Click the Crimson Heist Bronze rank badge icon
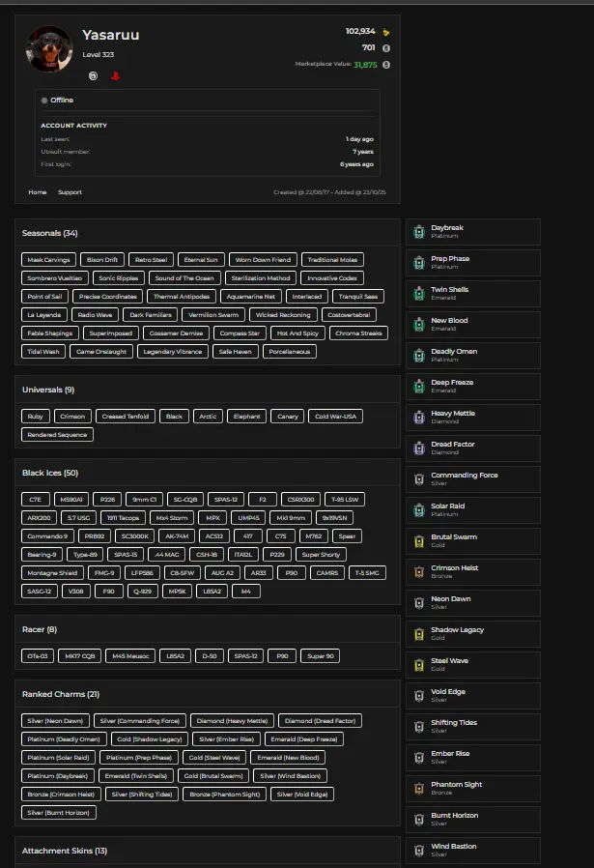 tap(418, 572)
